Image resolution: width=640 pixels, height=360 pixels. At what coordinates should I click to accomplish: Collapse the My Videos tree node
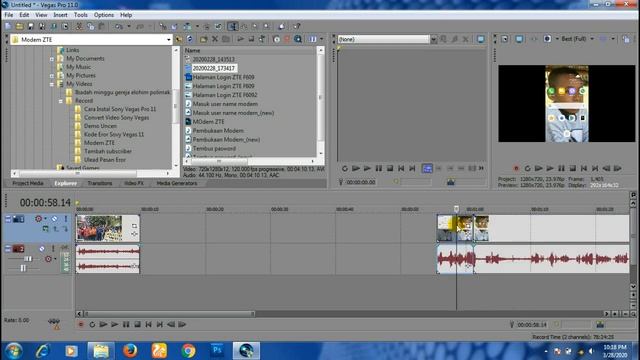(52, 84)
